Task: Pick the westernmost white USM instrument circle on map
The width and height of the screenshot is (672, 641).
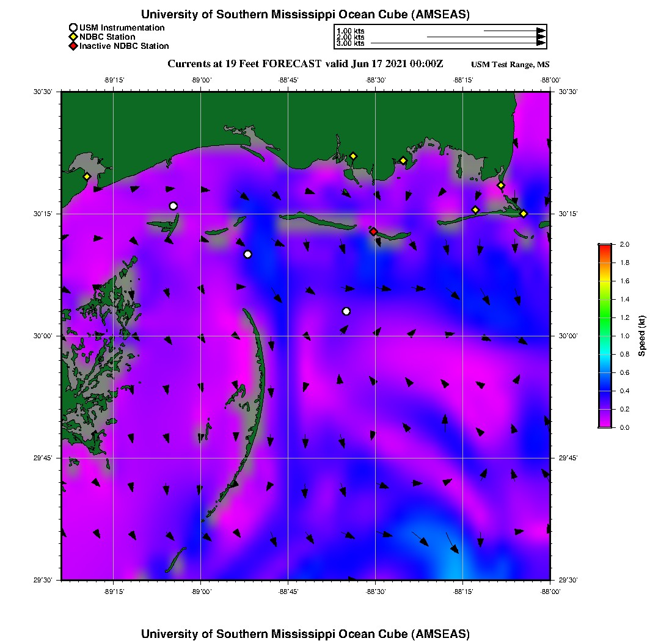Action: coord(173,206)
